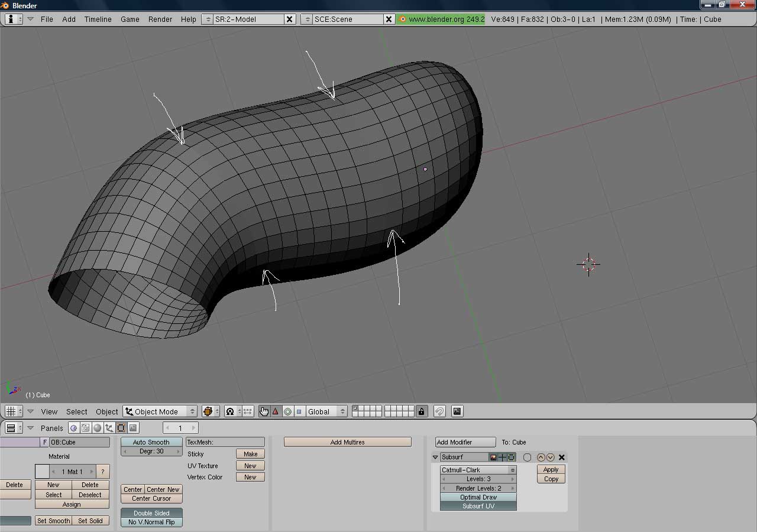Open the 3D view's View menu
The image size is (757, 532).
tap(49, 411)
